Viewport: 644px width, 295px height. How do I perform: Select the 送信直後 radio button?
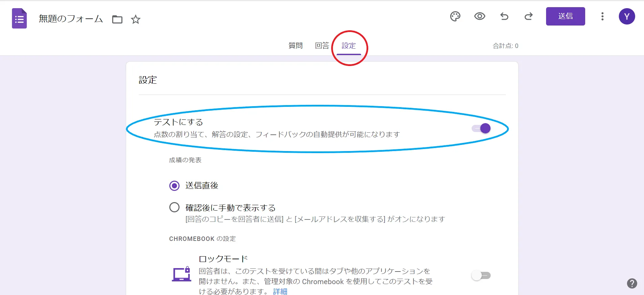coord(174,185)
